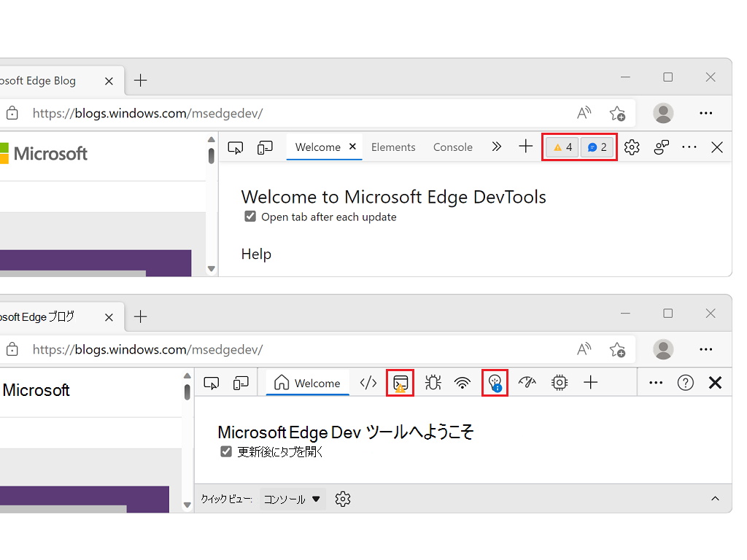Click Microsoft logo in upper page
Viewport: 747px width, 560px height.
coord(44,154)
